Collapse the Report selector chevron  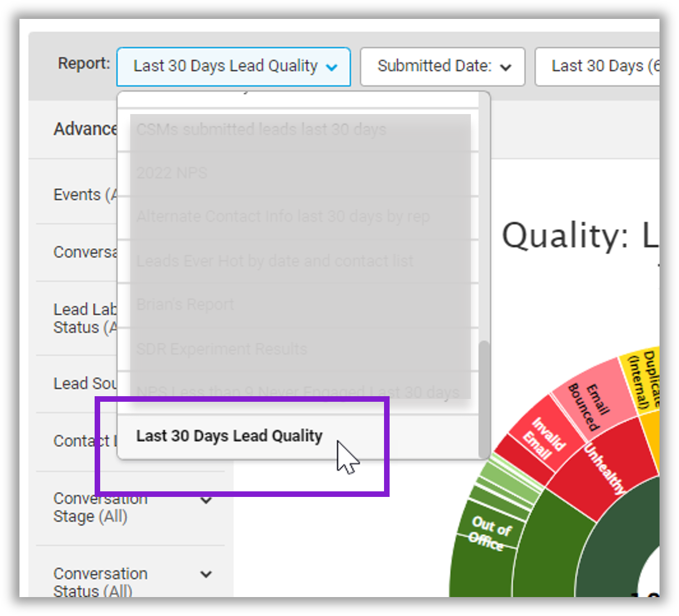click(x=332, y=67)
